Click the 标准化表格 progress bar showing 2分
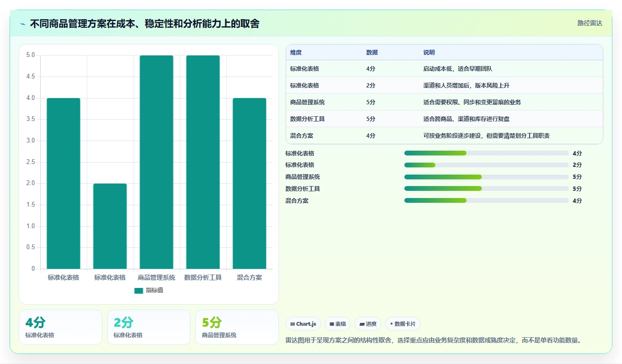622x364 pixels. 487,165
